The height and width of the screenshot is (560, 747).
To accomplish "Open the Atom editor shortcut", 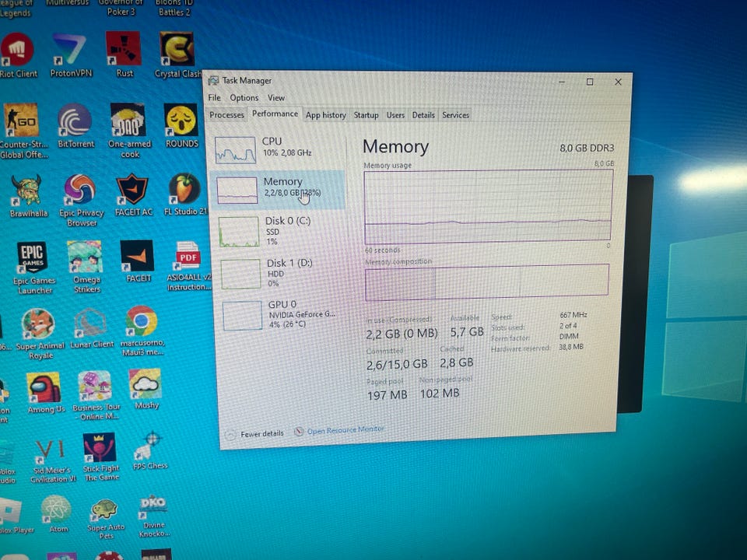I will click(x=58, y=514).
